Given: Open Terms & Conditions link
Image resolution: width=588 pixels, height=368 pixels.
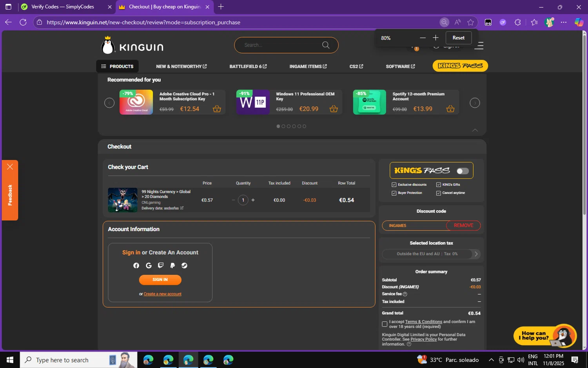Looking at the screenshot, I should tap(423, 322).
